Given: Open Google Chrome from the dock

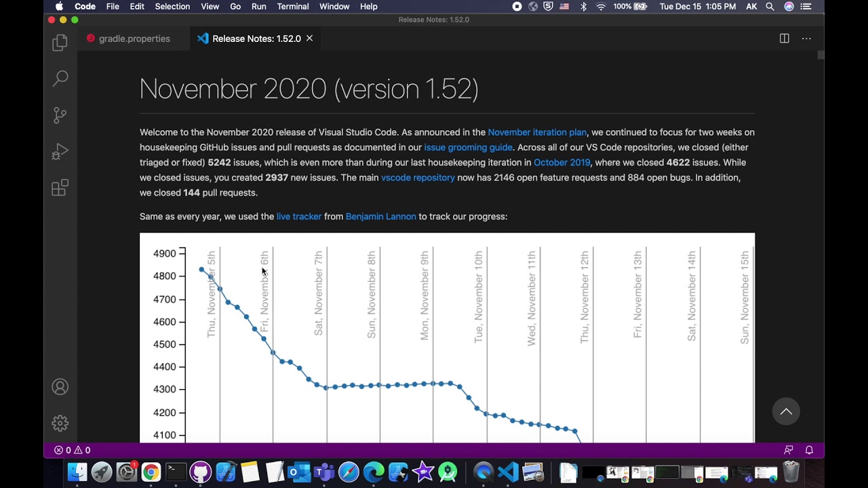Looking at the screenshot, I should point(151,472).
